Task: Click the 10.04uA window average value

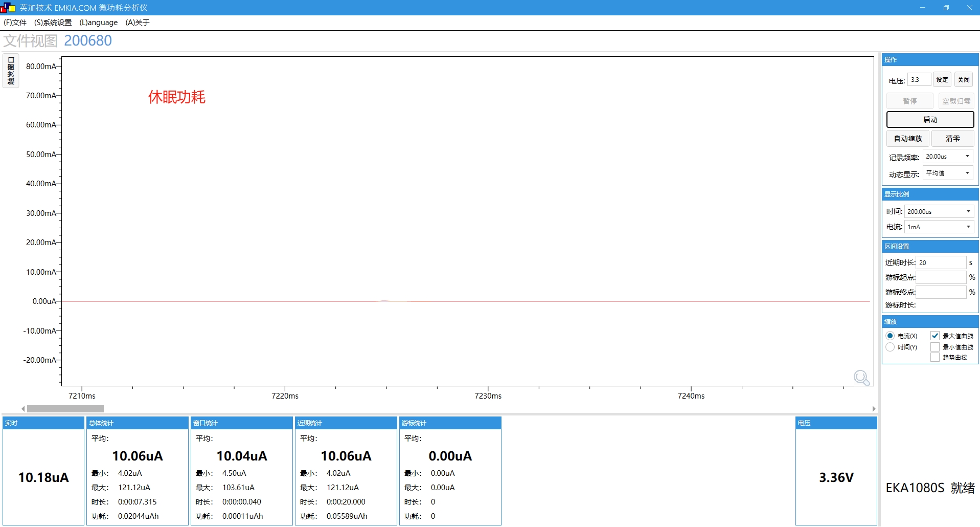Action: 242,456
